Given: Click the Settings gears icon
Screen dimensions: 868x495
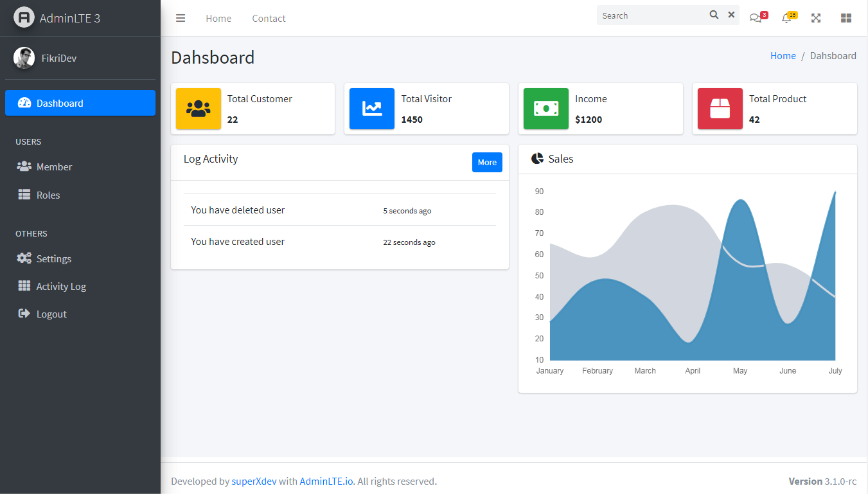Looking at the screenshot, I should (24, 258).
